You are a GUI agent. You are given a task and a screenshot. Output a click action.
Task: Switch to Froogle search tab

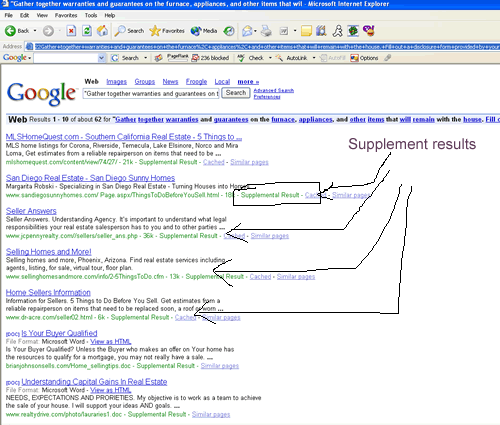click(x=196, y=82)
